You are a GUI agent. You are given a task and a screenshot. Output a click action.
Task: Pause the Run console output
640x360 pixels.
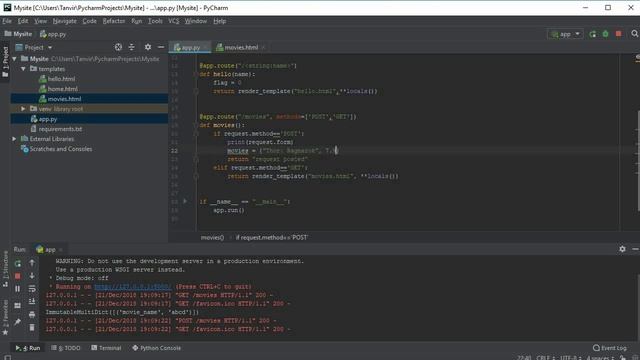pos(18,289)
